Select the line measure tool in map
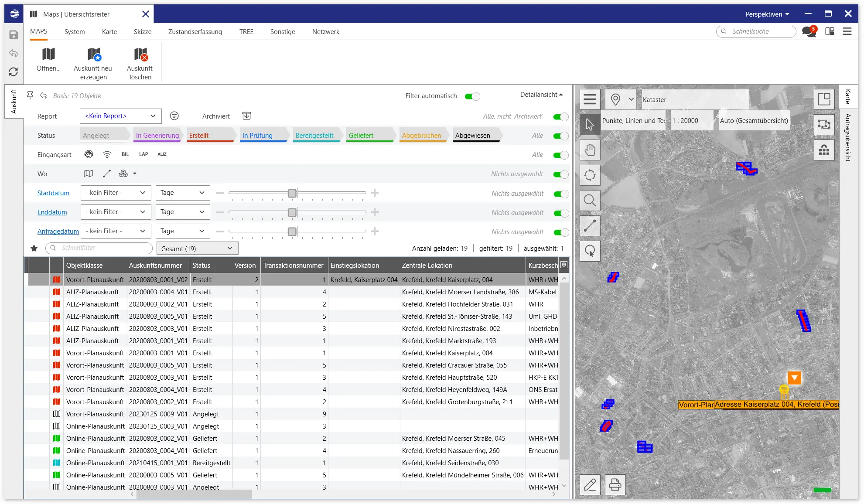The image size is (864, 504). tap(590, 226)
